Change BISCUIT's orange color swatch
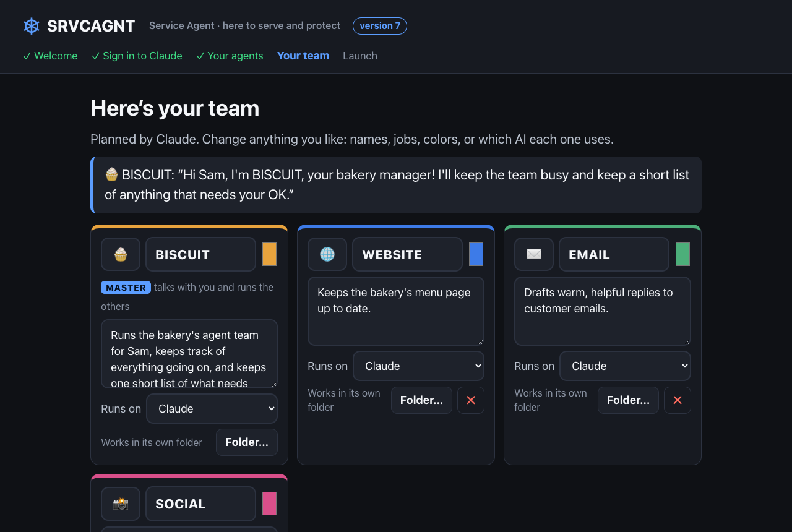 click(x=269, y=254)
